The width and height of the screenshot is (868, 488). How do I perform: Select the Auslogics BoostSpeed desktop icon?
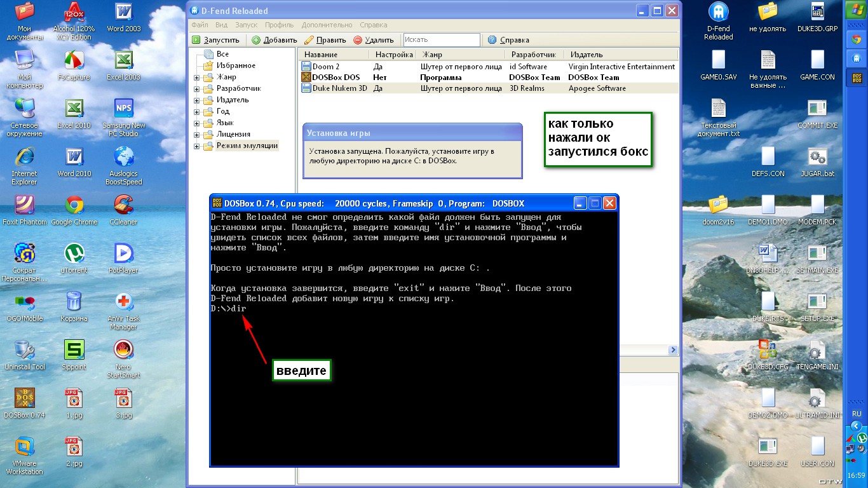tap(123, 158)
